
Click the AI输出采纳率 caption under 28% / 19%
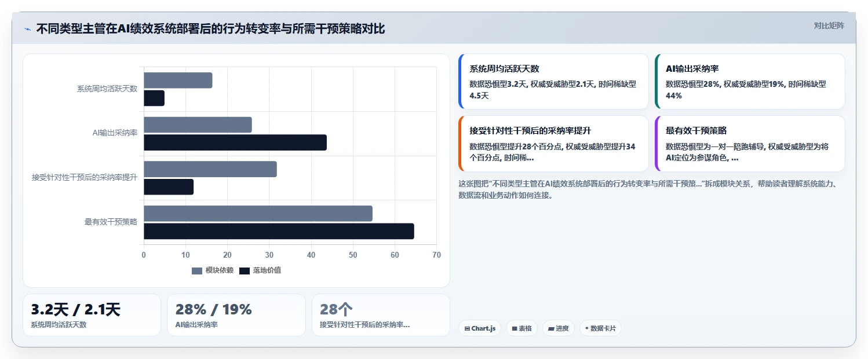pos(196,325)
